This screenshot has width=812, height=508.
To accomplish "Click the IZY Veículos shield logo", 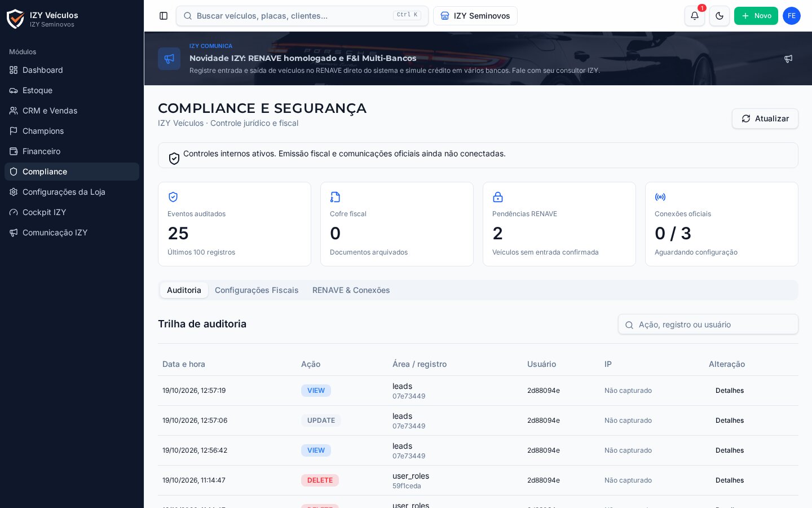I will 15,19.
